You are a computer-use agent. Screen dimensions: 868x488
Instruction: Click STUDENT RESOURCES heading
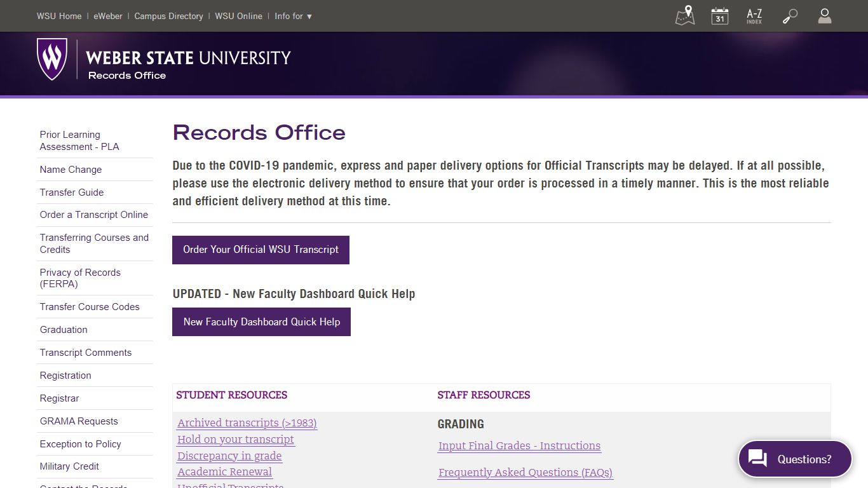(x=232, y=395)
